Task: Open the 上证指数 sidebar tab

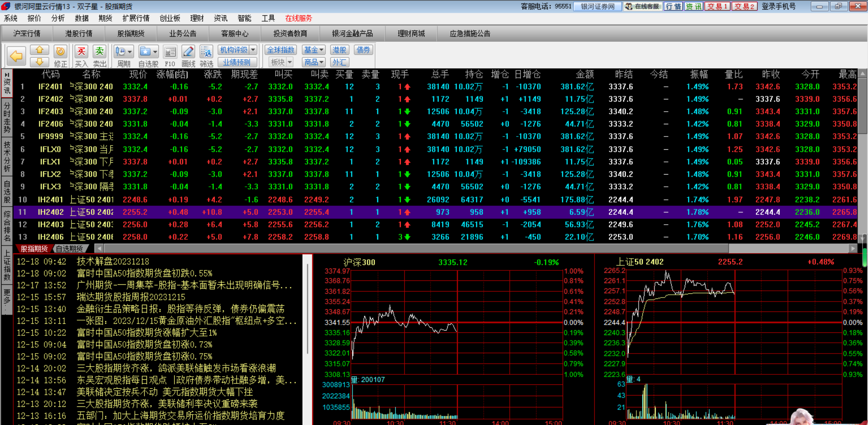Action: 7,265
